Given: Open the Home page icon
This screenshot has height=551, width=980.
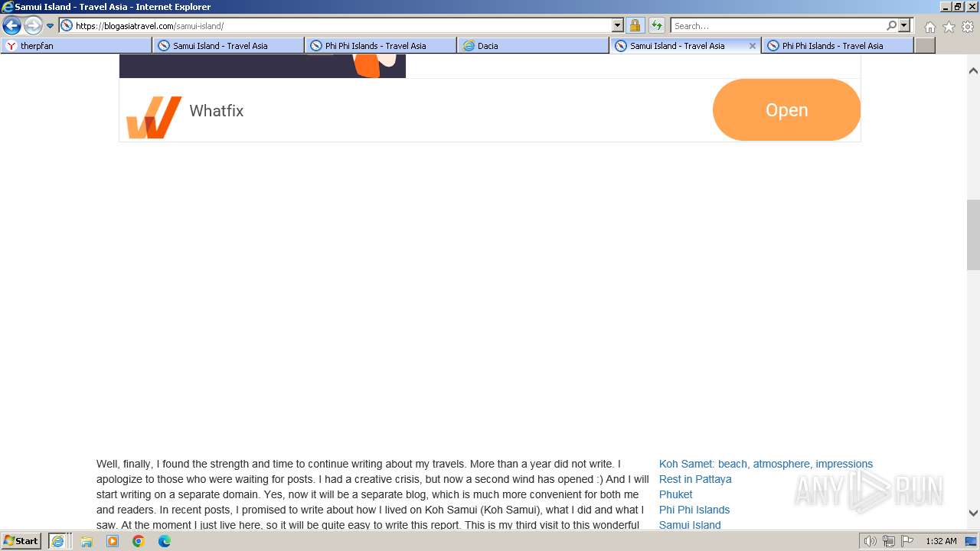Looking at the screenshot, I should point(929,27).
